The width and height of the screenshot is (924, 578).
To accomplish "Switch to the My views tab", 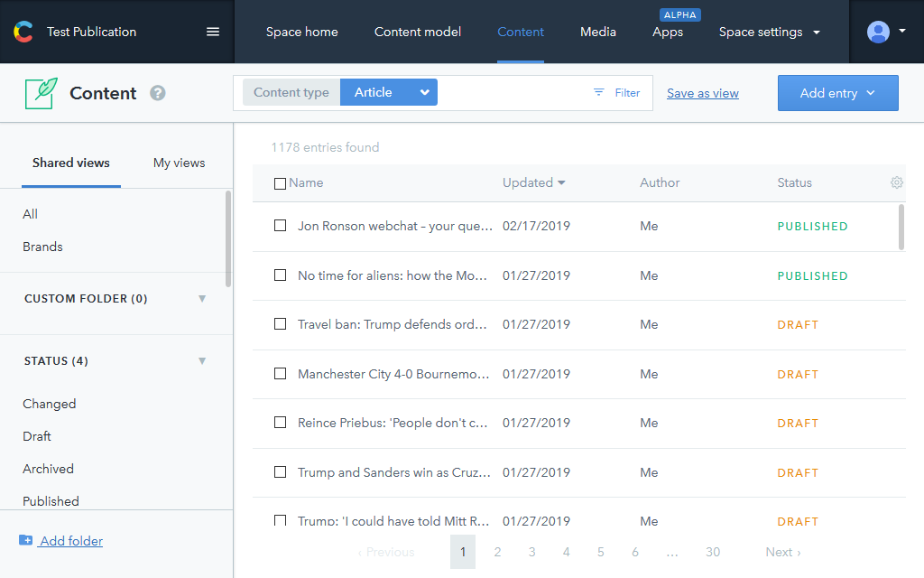I will pyautogui.click(x=179, y=163).
